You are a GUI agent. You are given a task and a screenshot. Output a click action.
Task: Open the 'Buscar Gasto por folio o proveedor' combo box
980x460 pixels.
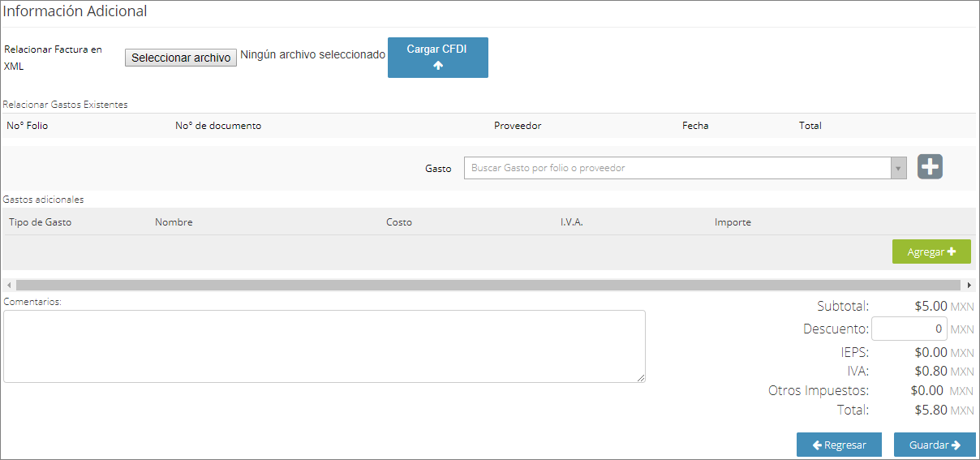[685, 168]
